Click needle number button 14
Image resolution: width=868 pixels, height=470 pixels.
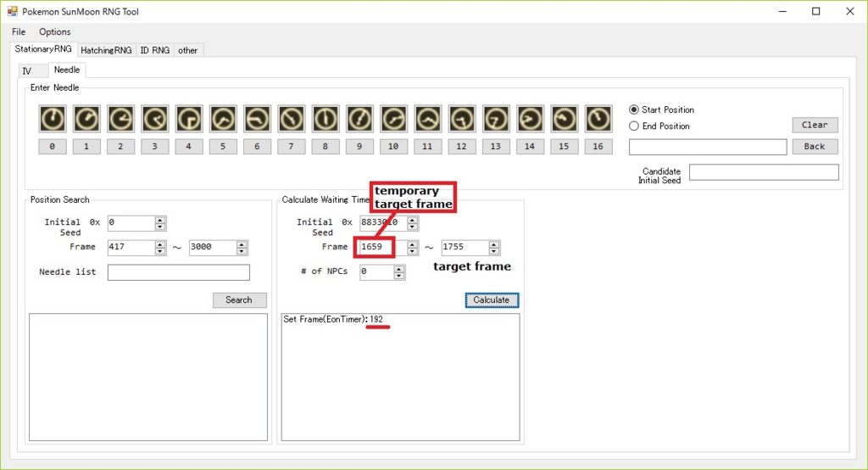pyautogui.click(x=531, y=146)
